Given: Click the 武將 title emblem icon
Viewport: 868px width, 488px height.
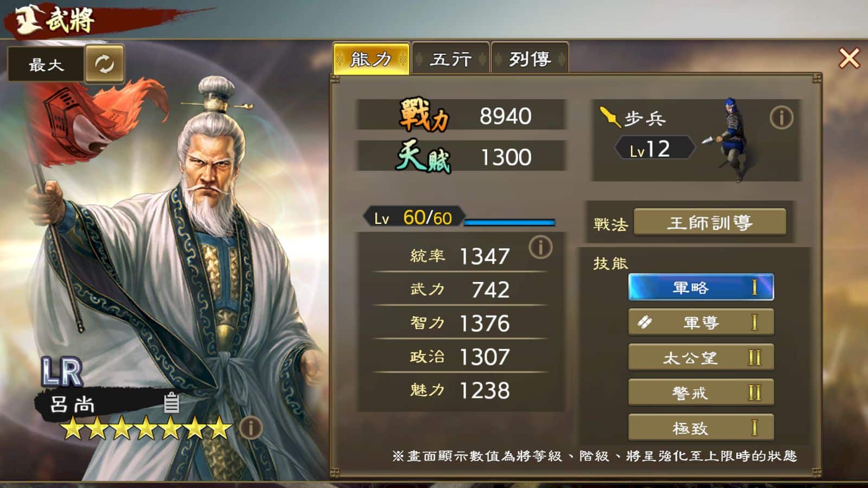Looking at the screenshot, I should (x=26, y=20).
